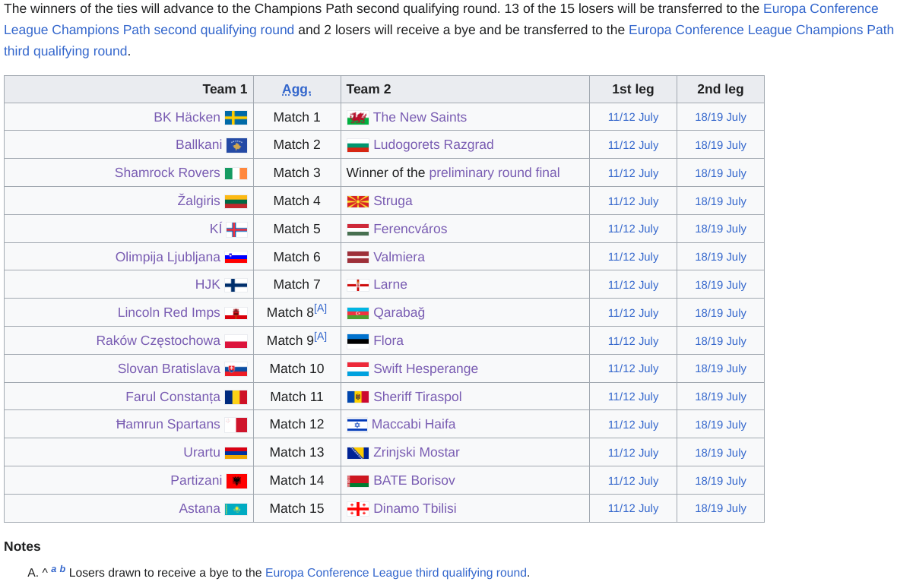This screenshot has width=897, height=588.
Task: Jump back via note reference 'a'
Action: pyautogui.click(x=54, y=569)
